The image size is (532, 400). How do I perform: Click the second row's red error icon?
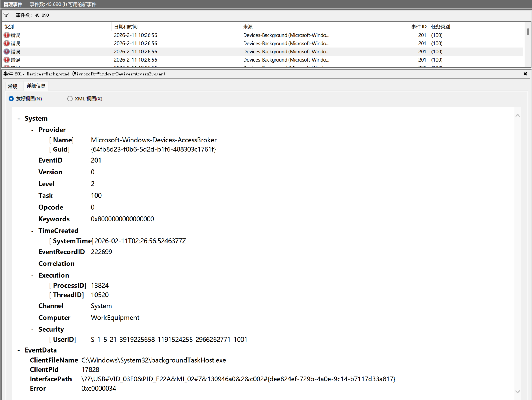coord(7,43)
